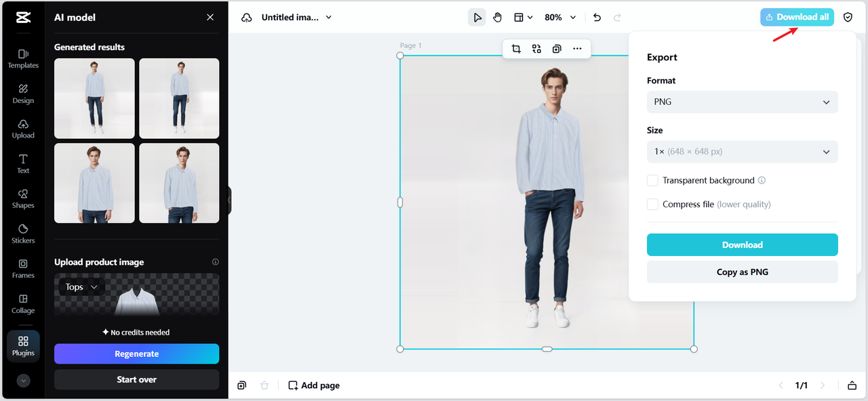
Task: Select third generated close-up result thumbnail
Action: (x=94, y=183)
